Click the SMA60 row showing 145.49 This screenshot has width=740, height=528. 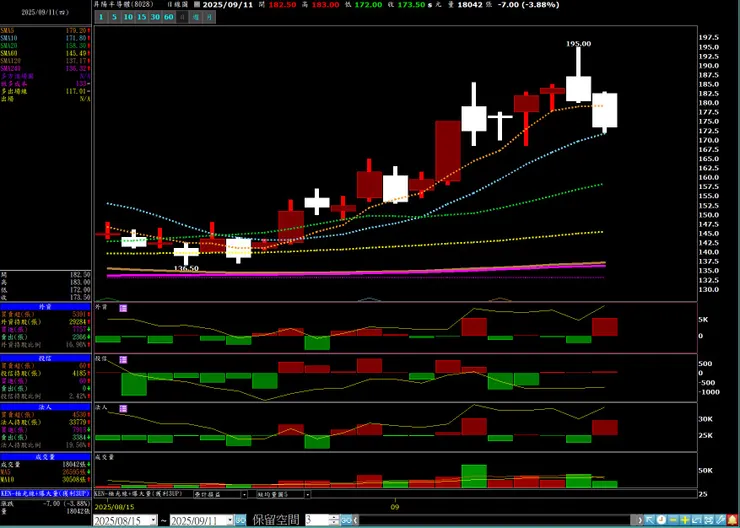(x=45, y=53)
